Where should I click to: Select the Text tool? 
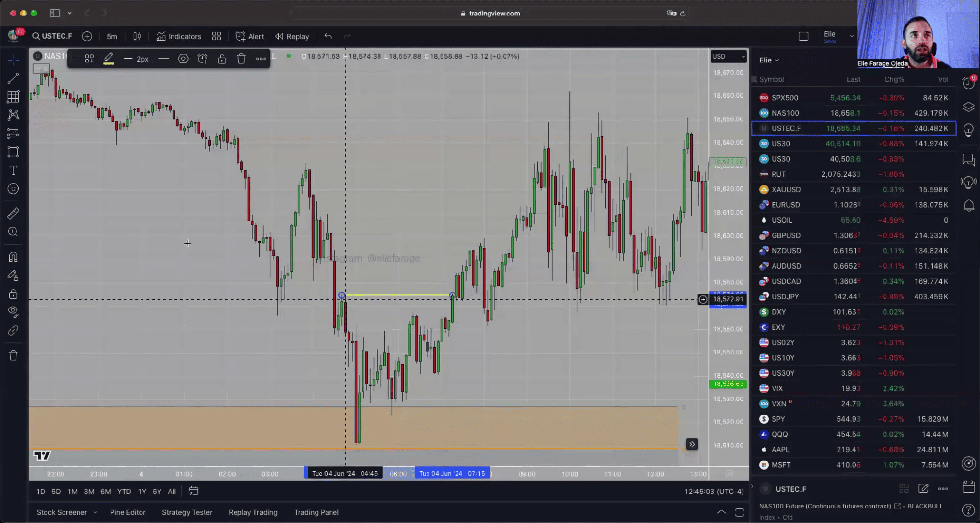[13, 170]
